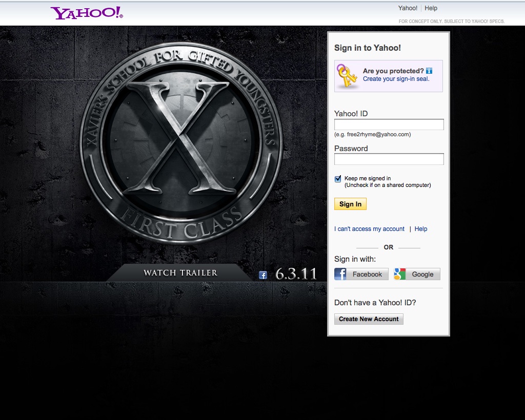Click the golden keys sign-in seal icon
525x420 pixels.
pos(347,76)
